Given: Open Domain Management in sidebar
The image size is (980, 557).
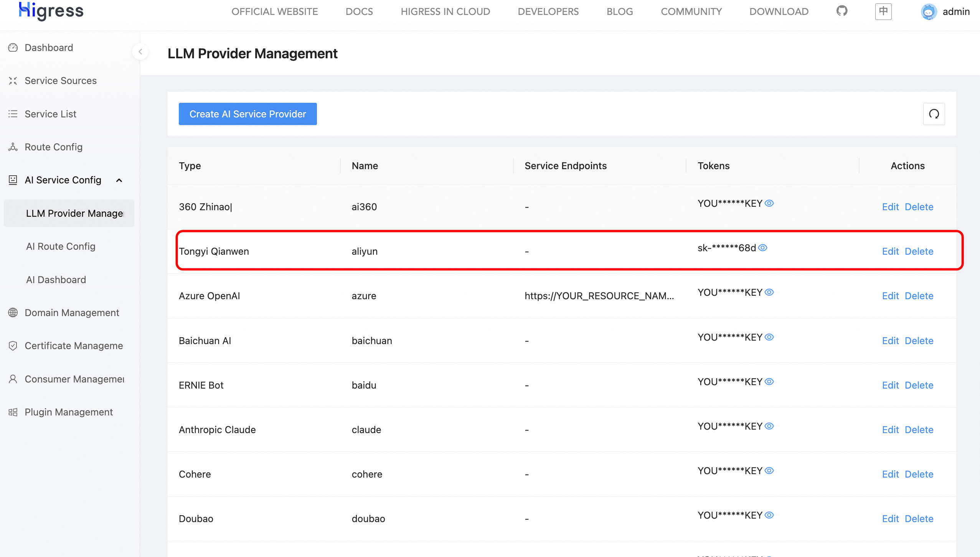Looking at the screenshot, I should pos(72,313).
